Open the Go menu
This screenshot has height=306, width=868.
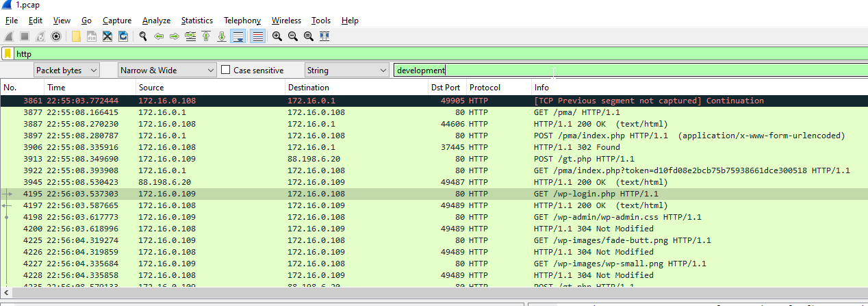tap(86, 21)
